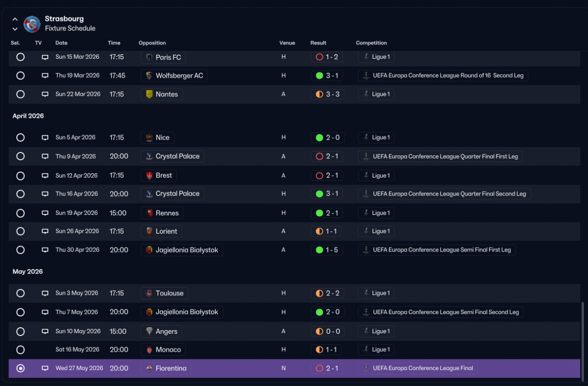Open the 2 - 1 result of the Fiorentina final
Image resolution: width=588 pixels, height=386 pixels.
click(x=327, y=368)
